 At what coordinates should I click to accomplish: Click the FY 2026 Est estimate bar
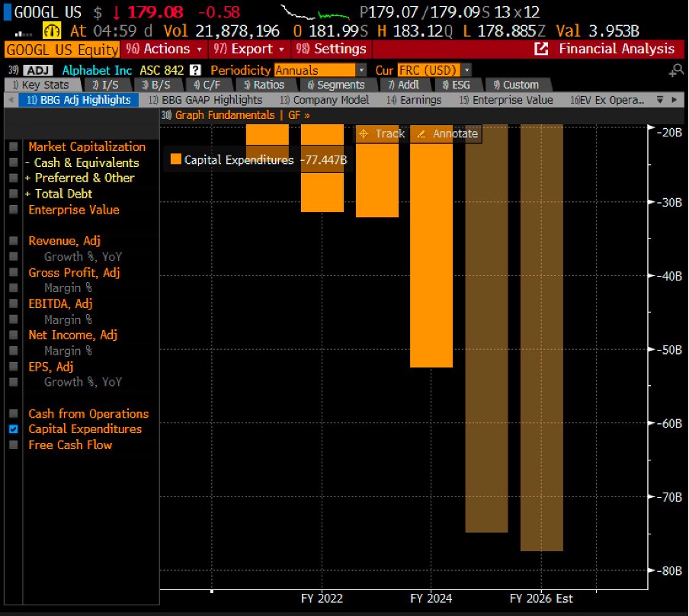[x=541, y=338]
